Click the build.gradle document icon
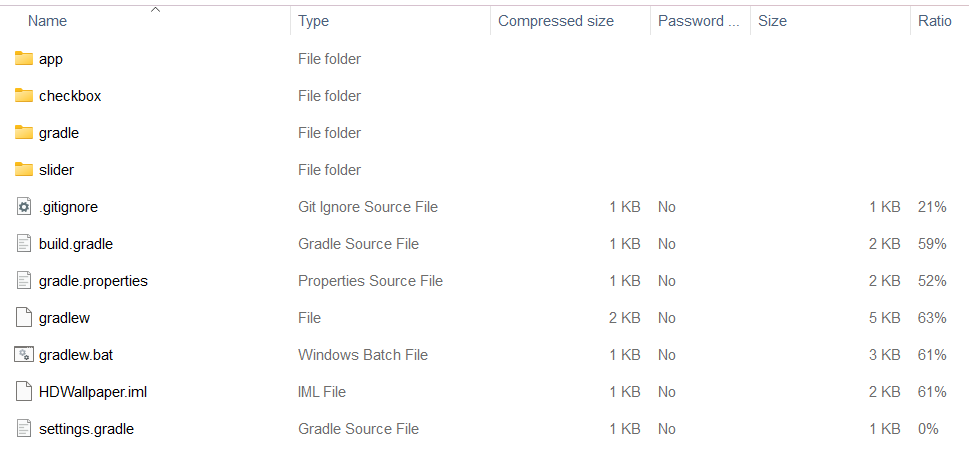Image resolution: width=969 pixels, height=457 pixels. [x=23, y=244]
